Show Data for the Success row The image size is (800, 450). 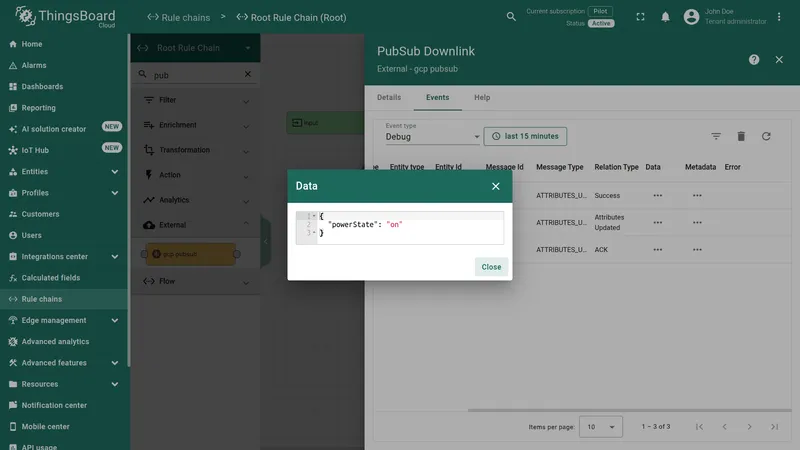coord(658,195)
